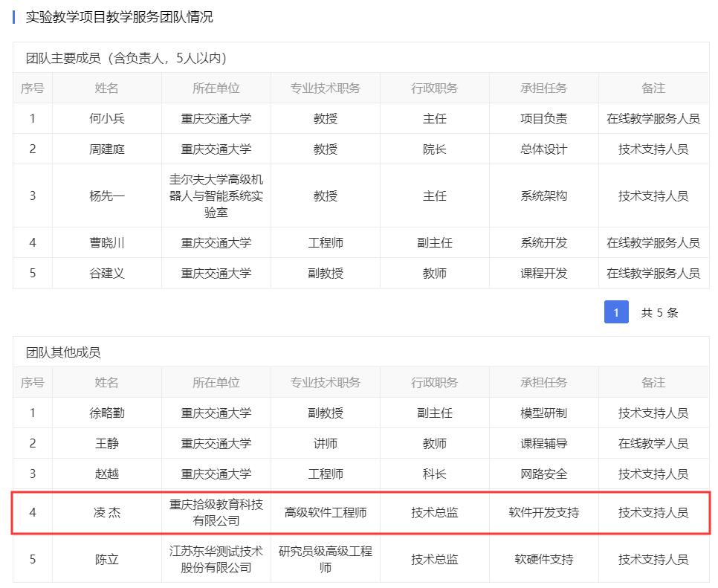718x588 pixels.
Task: Select the 姓名 column header
Action: [106, 88]
